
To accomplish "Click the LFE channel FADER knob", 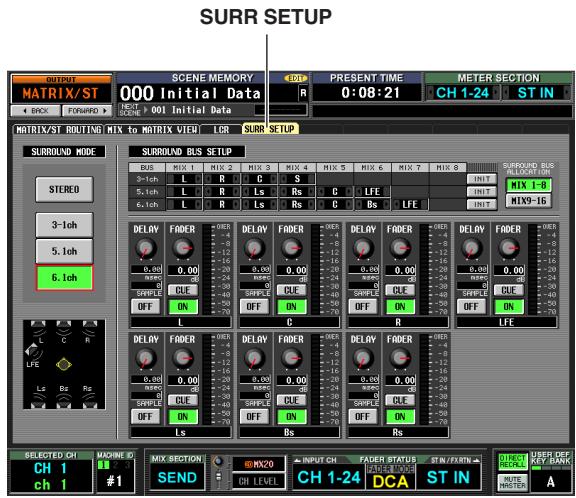I will pos(509,249).
